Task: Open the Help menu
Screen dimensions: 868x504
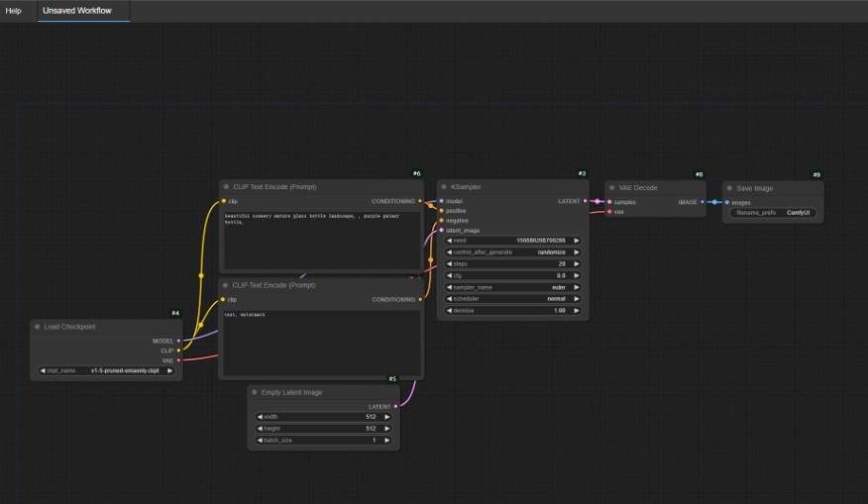Action: [14, 11]
